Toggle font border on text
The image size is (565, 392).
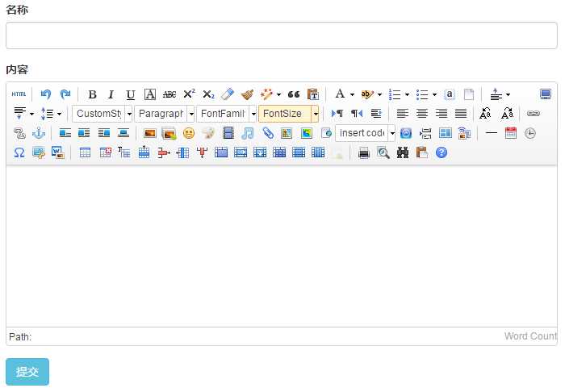150,94
